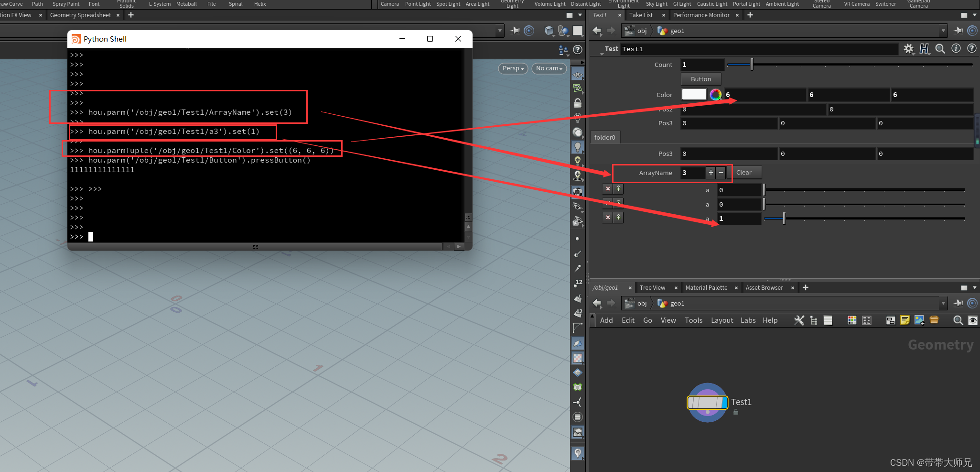
Task: Open Geometry Spreadsheet tab
Action: click(80, 15)
